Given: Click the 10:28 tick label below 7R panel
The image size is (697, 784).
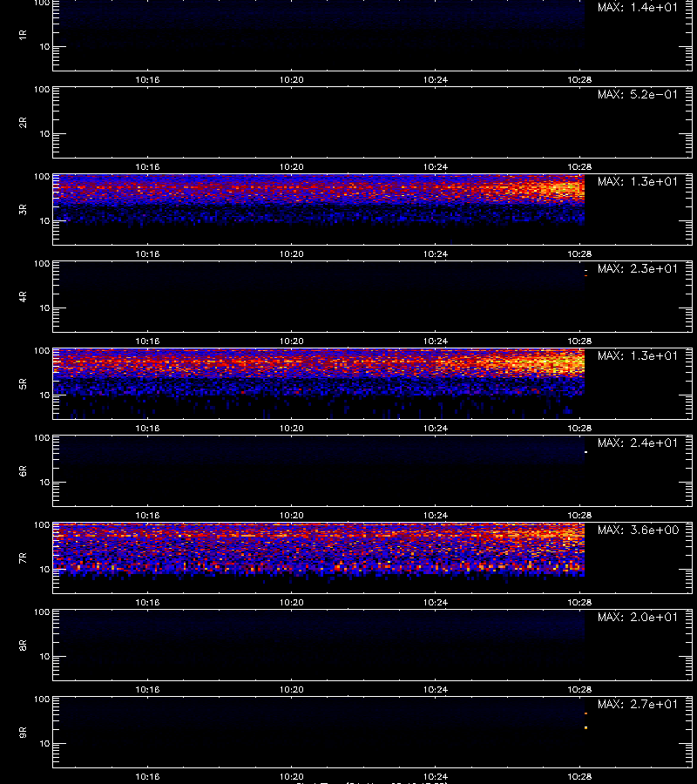Looking at the screenshot, I should click(579, 602).
